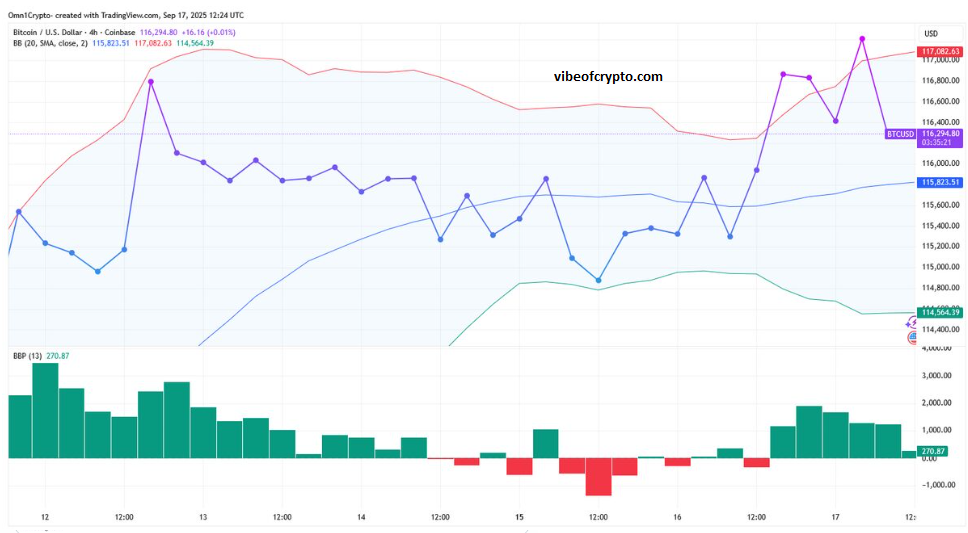Click the BTCUSD current price label

point(900,134)
